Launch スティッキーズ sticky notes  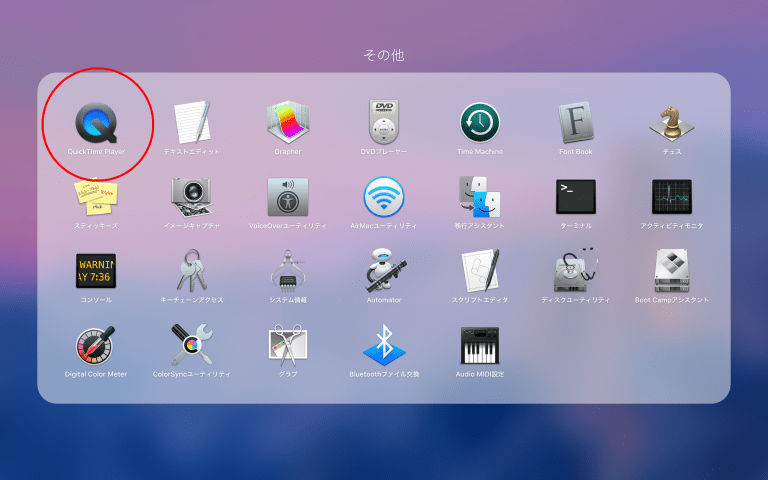[96, 197]
